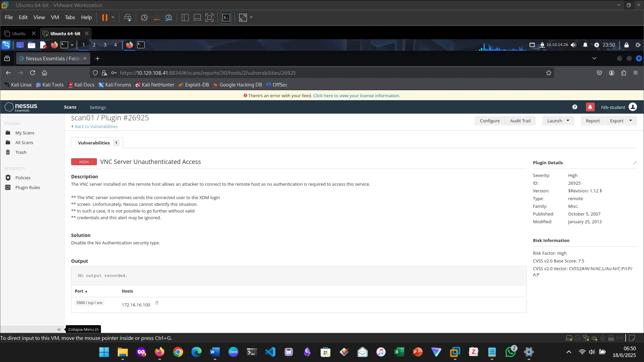Click the Nessus notifications bell icon

[590, 107]
